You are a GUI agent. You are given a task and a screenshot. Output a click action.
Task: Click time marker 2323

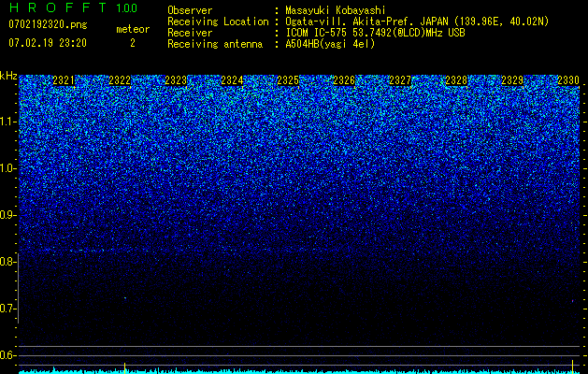point(176,80)
